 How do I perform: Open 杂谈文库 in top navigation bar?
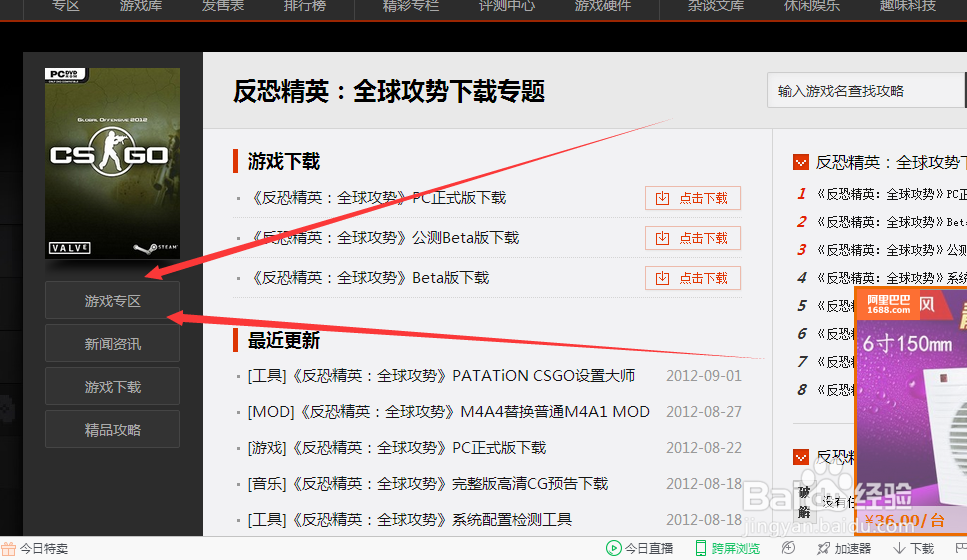click(716, 6)
